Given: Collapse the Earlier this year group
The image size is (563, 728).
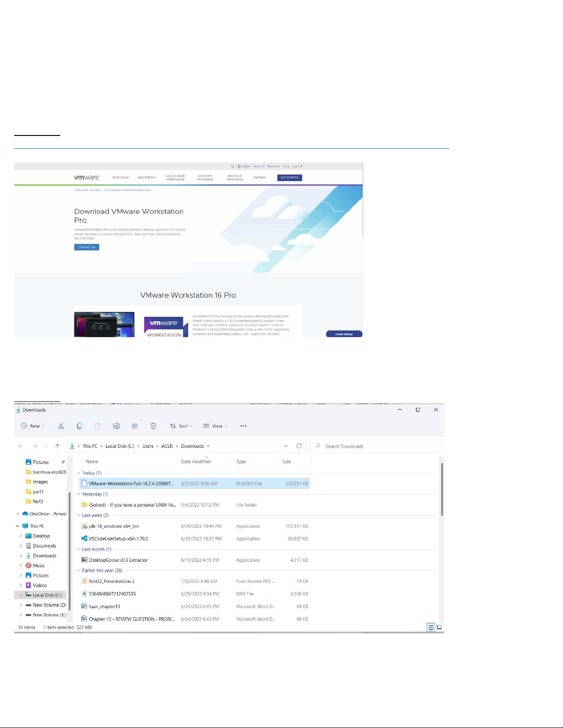Looking at the screenshot, I should [x=79, y=570].
